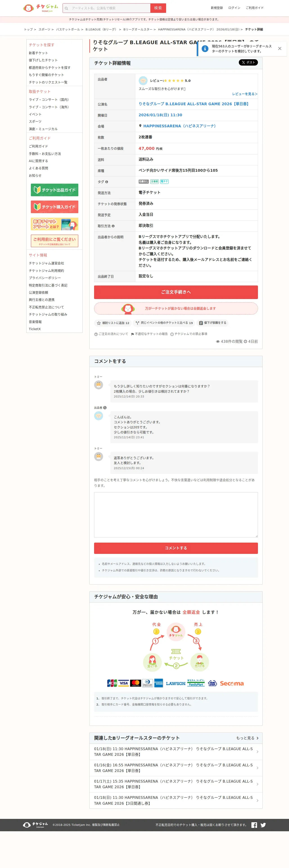Open the 3日間通し券 related ticket row
Screen dimensions: 289x868
[176, 800]
